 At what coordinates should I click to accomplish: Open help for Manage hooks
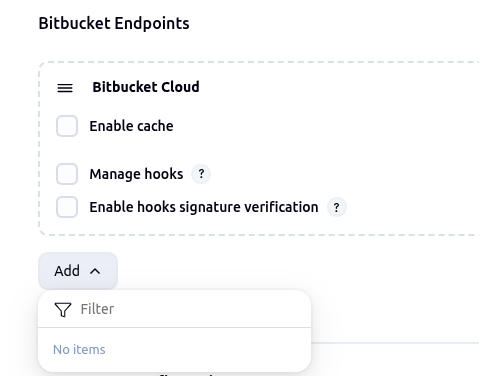[201, 174]
